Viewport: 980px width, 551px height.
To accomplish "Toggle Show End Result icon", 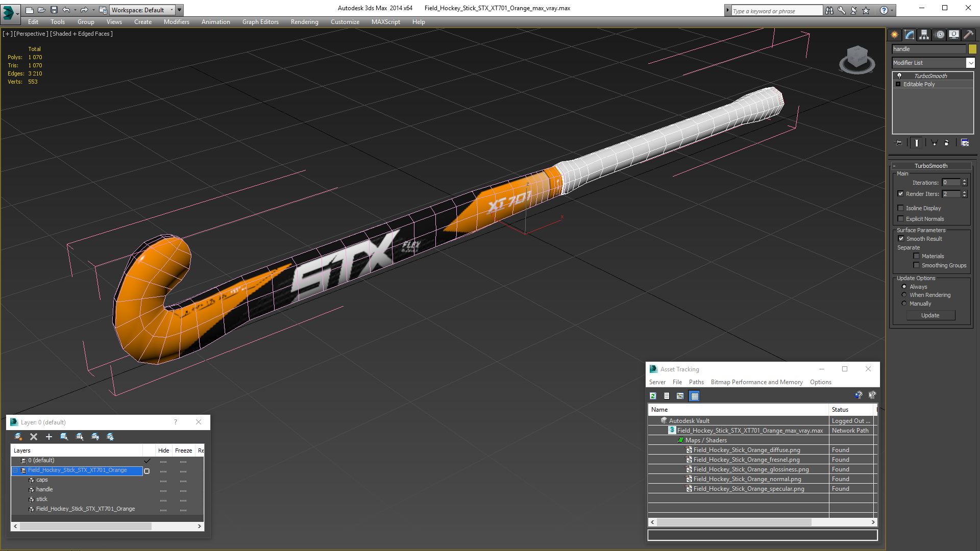I will coord(917,143).
